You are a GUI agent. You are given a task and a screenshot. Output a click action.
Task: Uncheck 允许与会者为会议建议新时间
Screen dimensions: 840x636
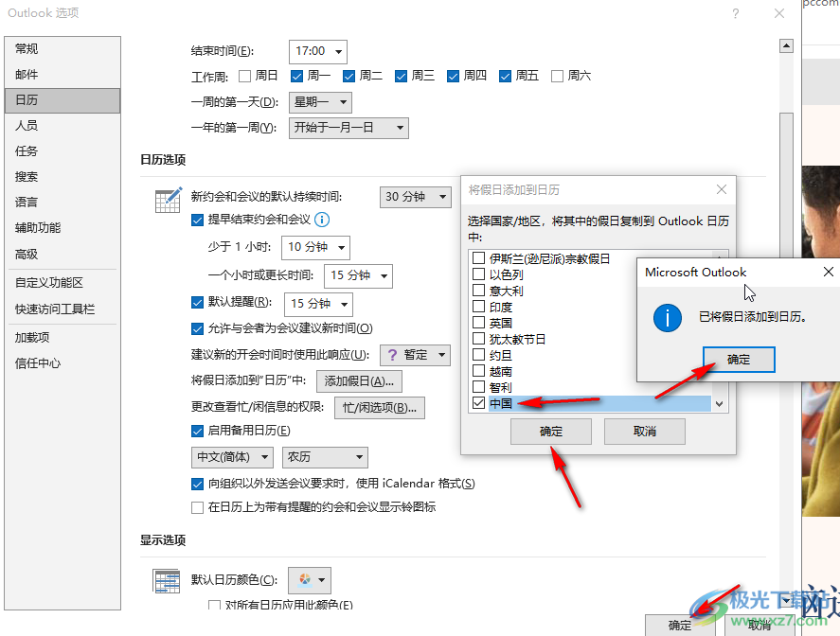[197, 328]
